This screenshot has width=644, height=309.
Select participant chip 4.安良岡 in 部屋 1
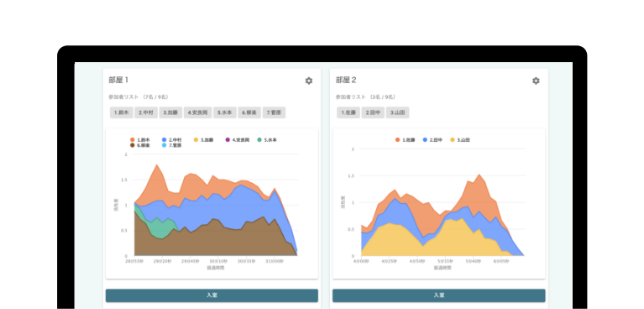197,113
